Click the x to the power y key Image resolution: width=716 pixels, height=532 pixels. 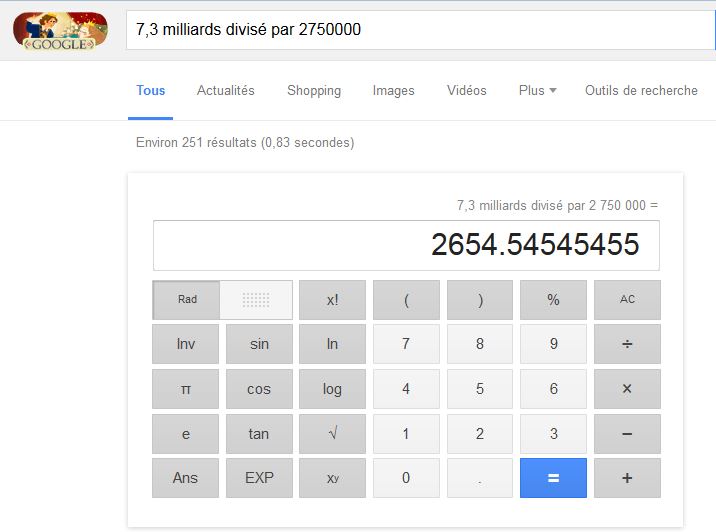332,478
